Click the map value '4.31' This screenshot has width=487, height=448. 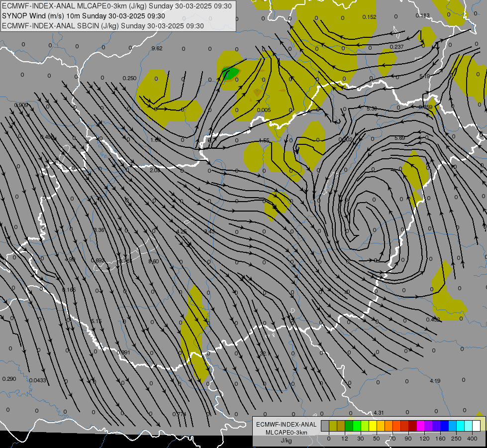[379, 413]
